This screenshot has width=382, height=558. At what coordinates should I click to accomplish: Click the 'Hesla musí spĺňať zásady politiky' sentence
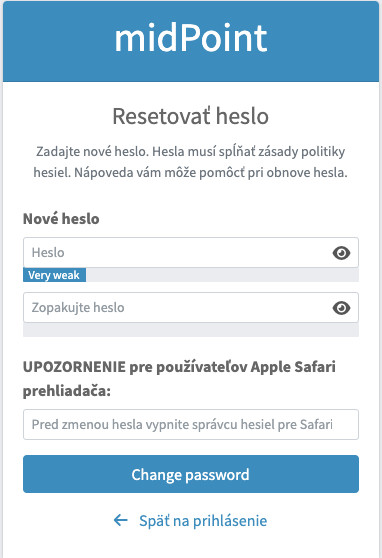(249, 152)
